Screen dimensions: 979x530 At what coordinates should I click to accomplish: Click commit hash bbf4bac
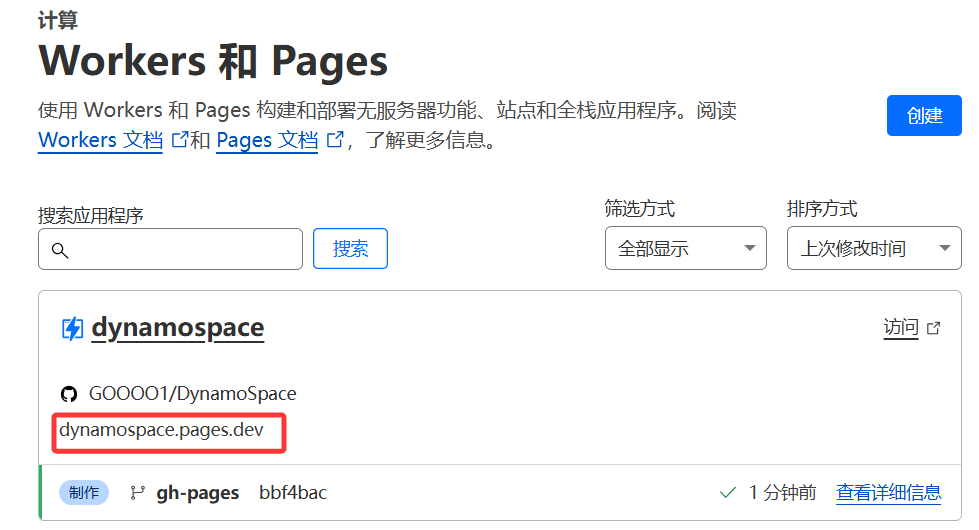[293, 493]
